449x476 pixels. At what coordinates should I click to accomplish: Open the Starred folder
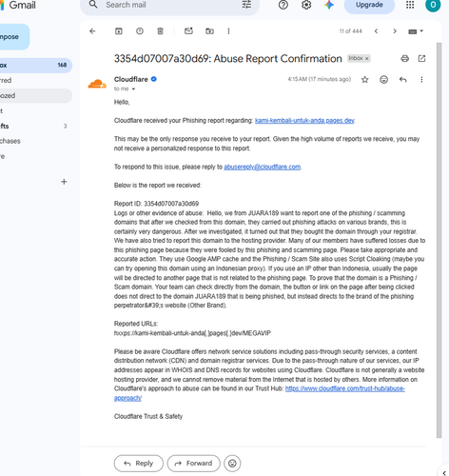[x=35, y=80]
